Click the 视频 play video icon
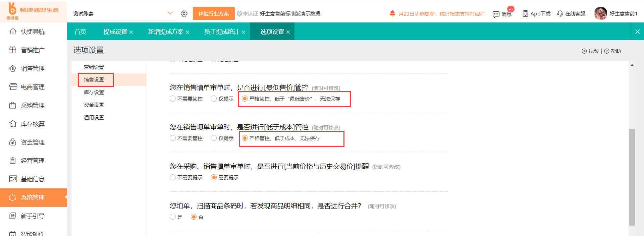Viewport: 644px width, 236px height. [x=584, y=51]
